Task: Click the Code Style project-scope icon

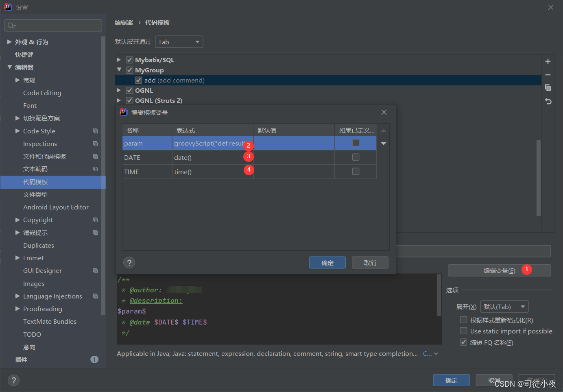Action: point(95,131)
